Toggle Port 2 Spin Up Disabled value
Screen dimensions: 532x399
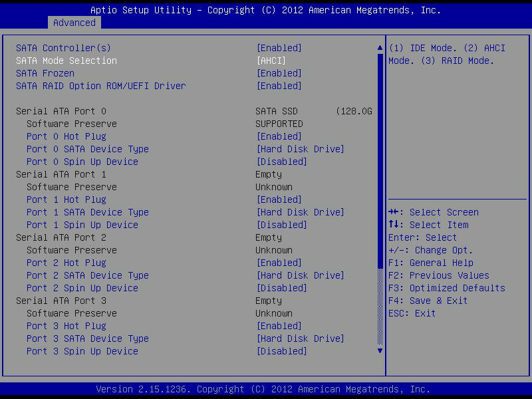pos(282,288)
